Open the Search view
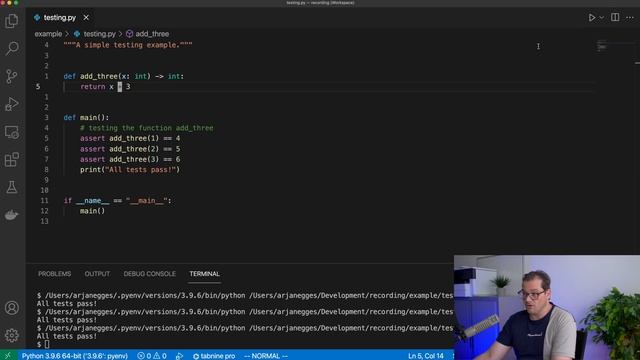Viewport: 640px width, 360px height. point(11,49)
